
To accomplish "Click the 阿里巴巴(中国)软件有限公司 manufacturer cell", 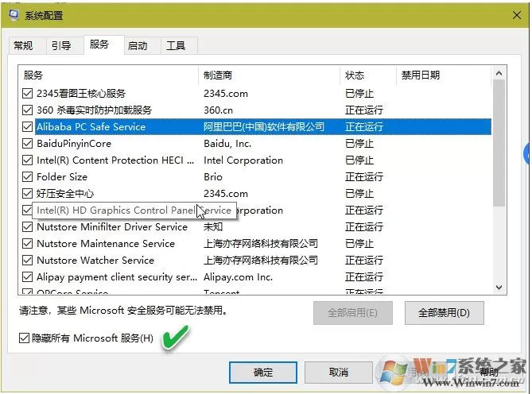I will (x=264, y=127).
